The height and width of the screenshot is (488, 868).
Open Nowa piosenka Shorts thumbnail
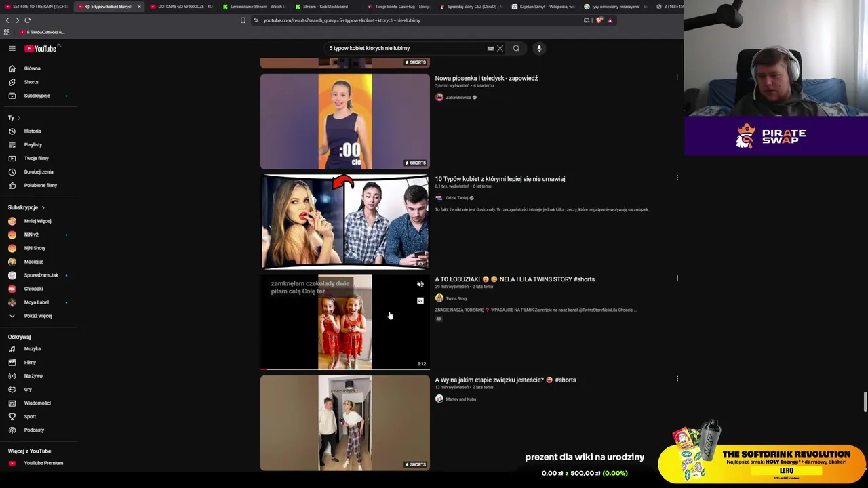click(x=345, y=121)
